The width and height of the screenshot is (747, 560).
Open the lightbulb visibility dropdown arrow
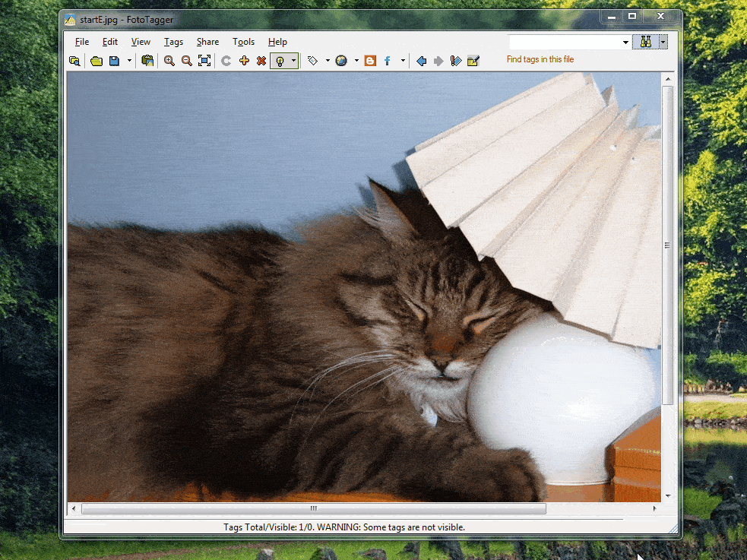tap(293, 61)
